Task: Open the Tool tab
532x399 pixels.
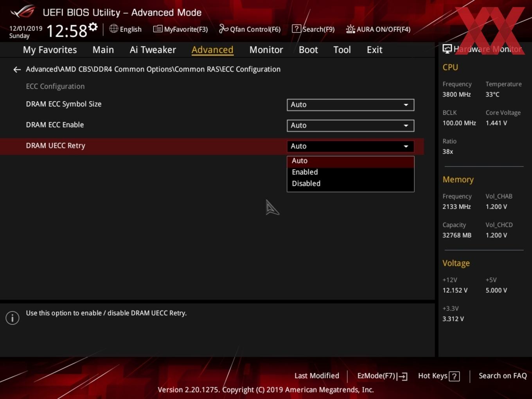Action: point(342,50)
